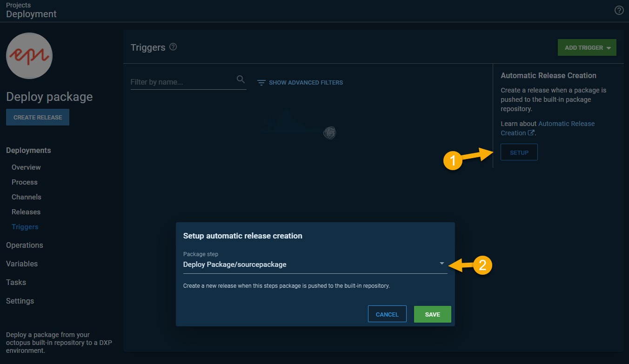The height and width of the screenshot is (364, 629).
Task: Navigate to Variables
Action: [x=22, y=264]
